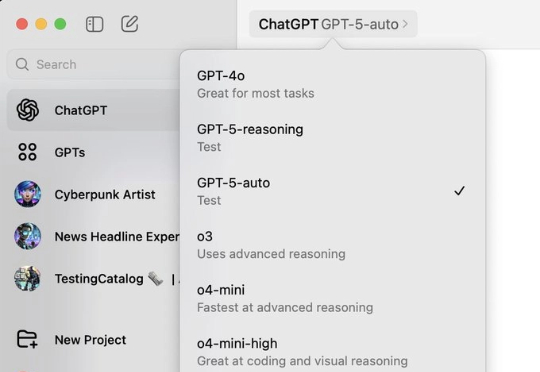Focus the Search field
The height and width of the screenshot is (372, 540).
tap(93, 64)
